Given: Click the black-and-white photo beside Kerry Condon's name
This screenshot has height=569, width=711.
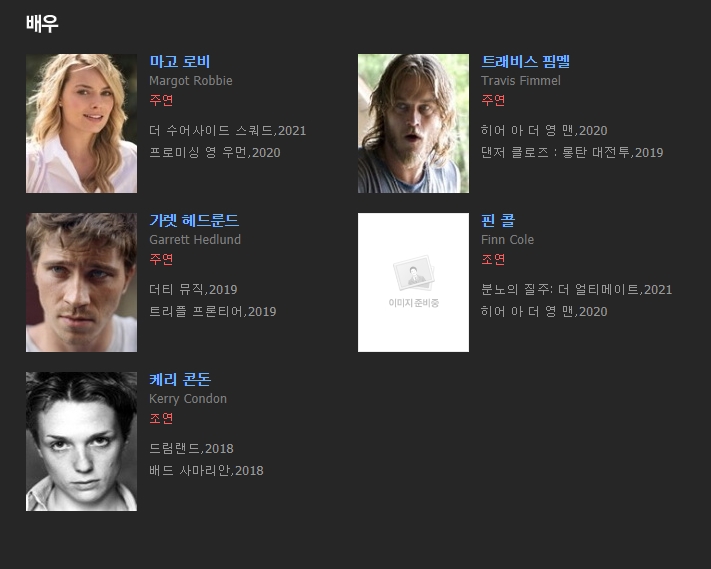Looking at the screenshot, I should [81, 442].
